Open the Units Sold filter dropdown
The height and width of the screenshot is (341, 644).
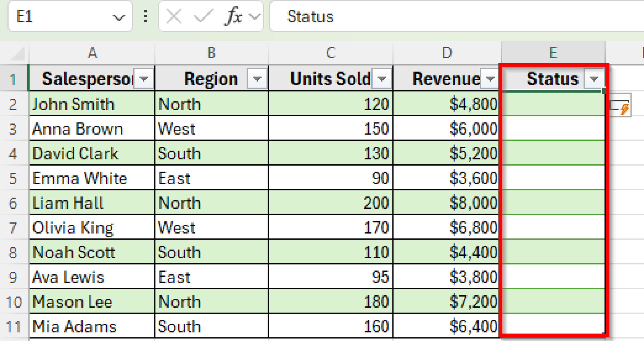click(382, 79)
